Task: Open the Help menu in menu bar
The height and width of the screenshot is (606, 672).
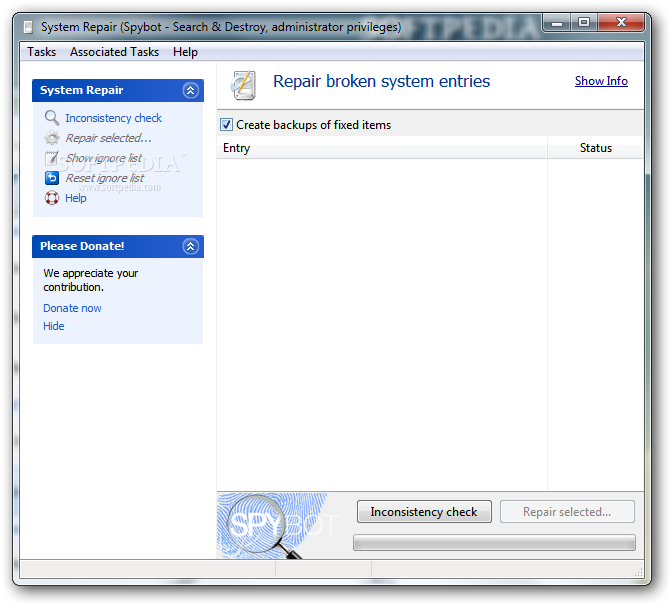Action: (x=185, y=52)
